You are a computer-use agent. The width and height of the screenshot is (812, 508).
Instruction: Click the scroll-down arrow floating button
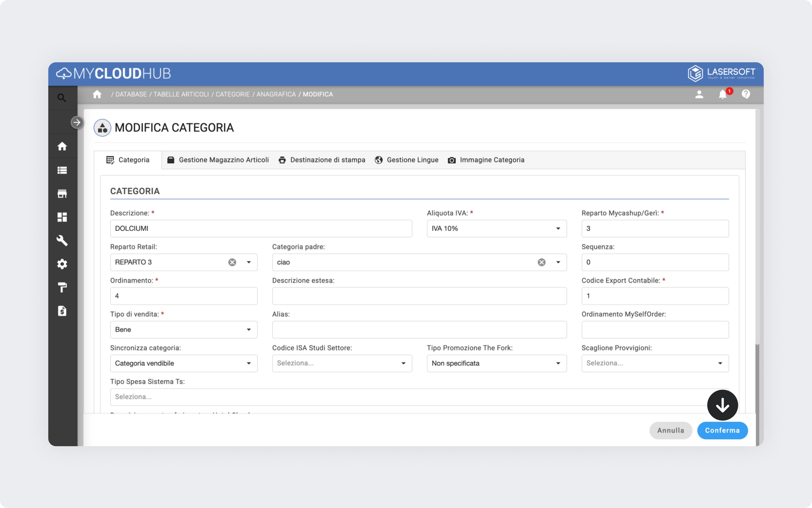(722, 405)
